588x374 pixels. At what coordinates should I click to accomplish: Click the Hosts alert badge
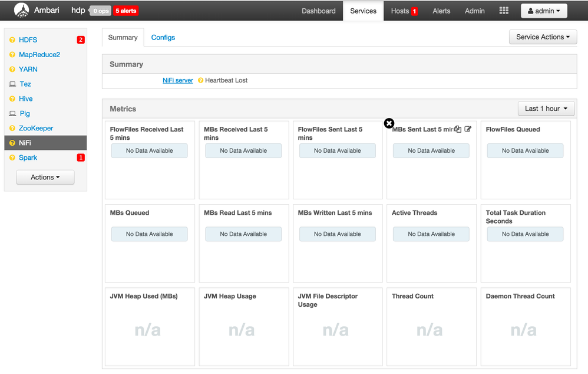[x=414, y=11]
